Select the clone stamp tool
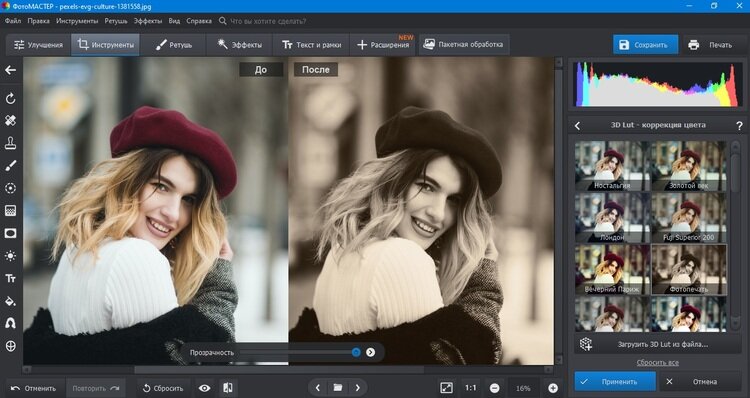The height and width of the screenshot is (398, 750). [10, 143]
